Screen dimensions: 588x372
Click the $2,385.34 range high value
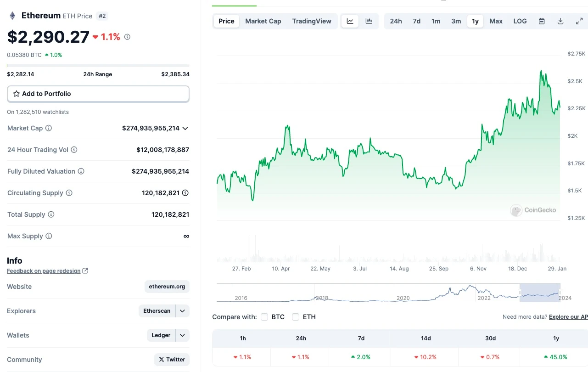tap(175, 74)
